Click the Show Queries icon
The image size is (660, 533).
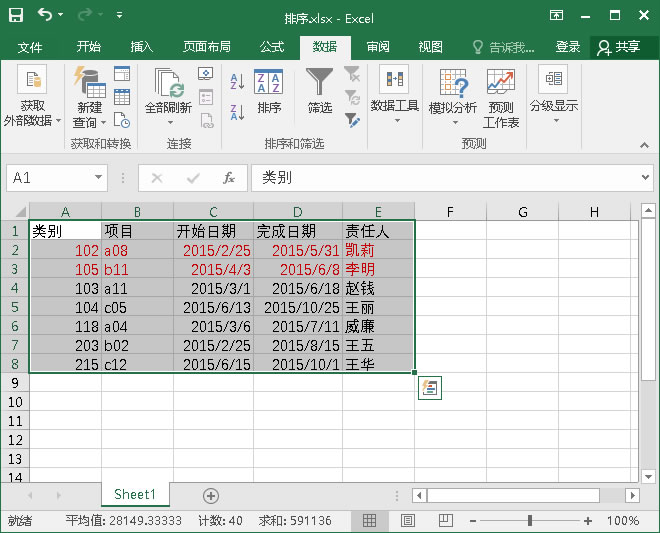point(122,74)
